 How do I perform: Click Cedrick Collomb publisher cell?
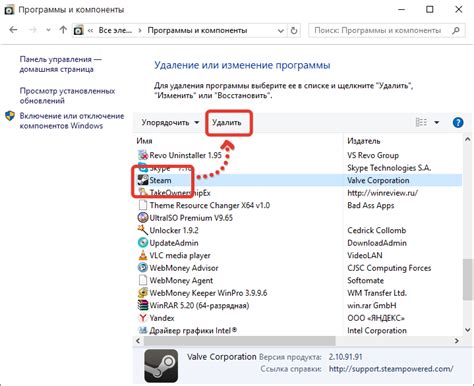(377, 230)
